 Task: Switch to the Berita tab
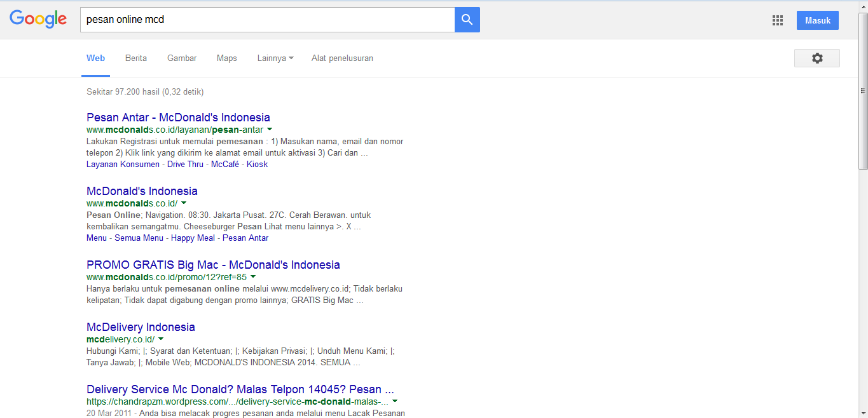136,58
